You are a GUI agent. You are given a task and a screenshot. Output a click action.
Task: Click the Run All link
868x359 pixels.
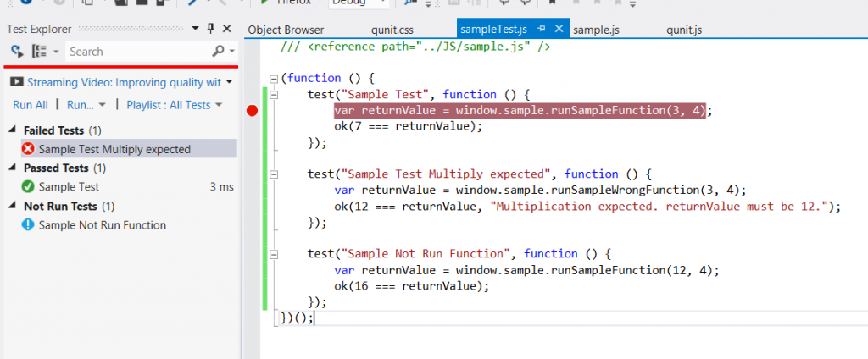[x=31, y=105]
